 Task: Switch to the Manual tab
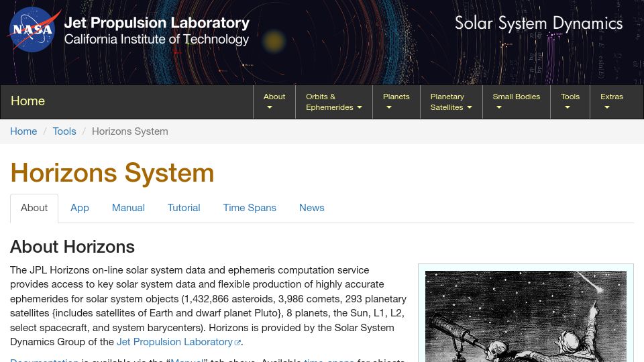click(x=128, y=208)
